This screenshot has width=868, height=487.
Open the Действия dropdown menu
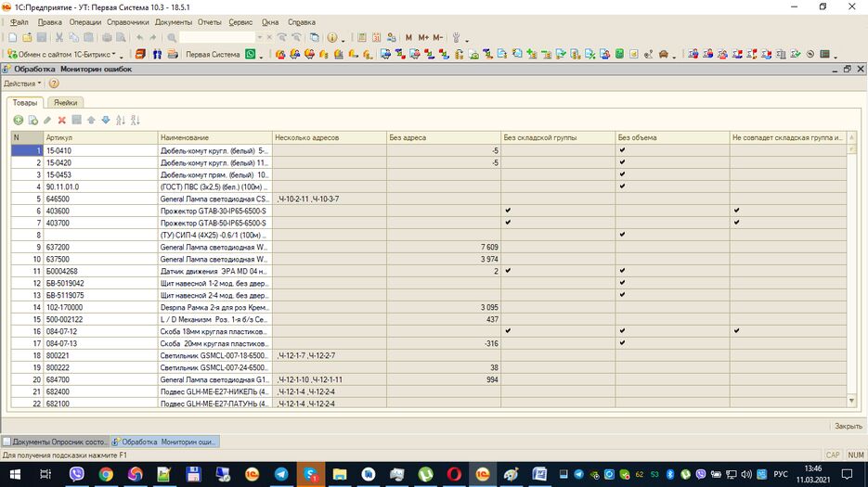pyautogui.click(x=22, y=83)
